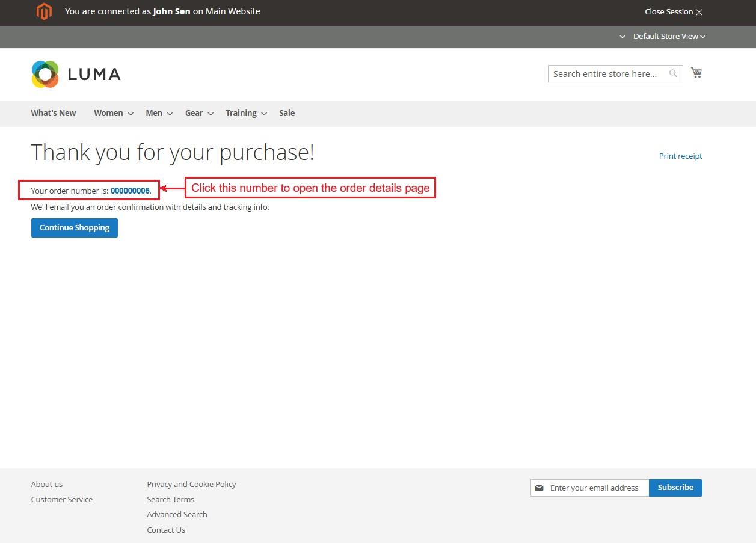Click the Continue Shopping button
Image resolution: width=756 pixels, height=543 pixels.
pyautogui.click(x=75, y=228)
